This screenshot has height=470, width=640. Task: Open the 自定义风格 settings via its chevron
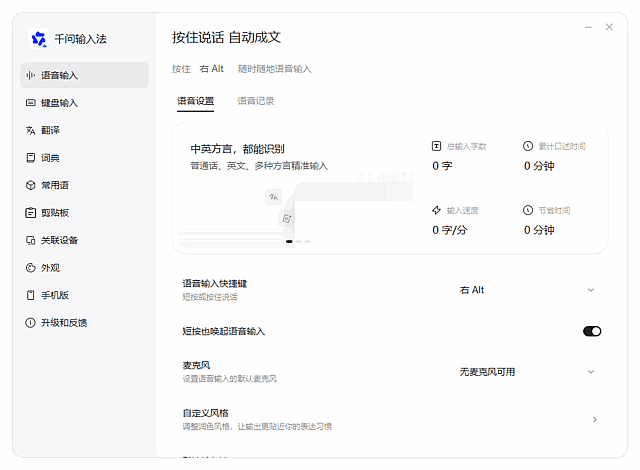(595, 419)
